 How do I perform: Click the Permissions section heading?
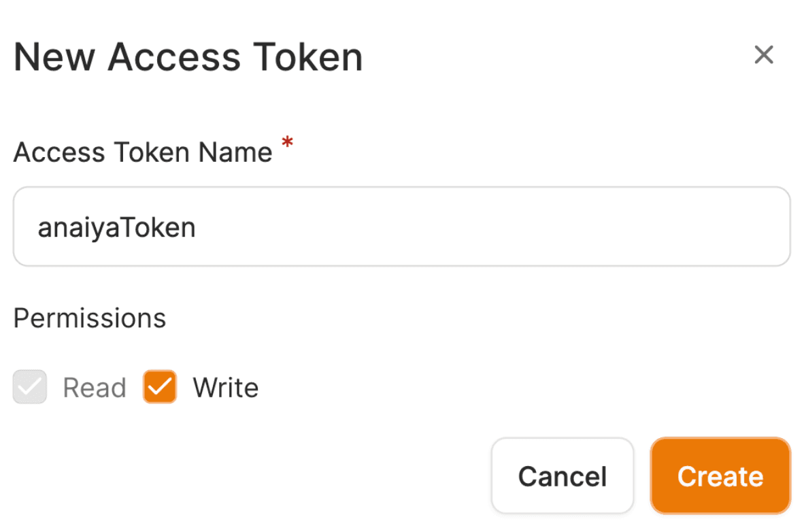90,318
